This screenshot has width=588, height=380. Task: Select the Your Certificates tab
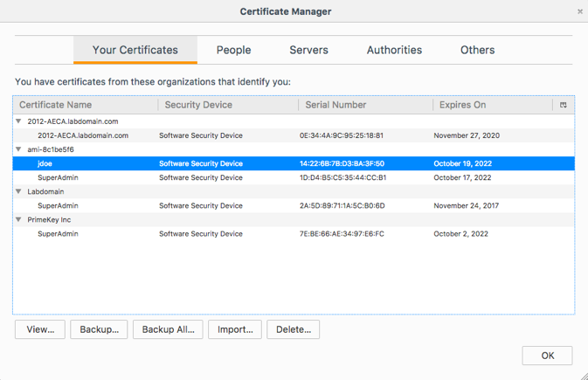click(135, 50)
